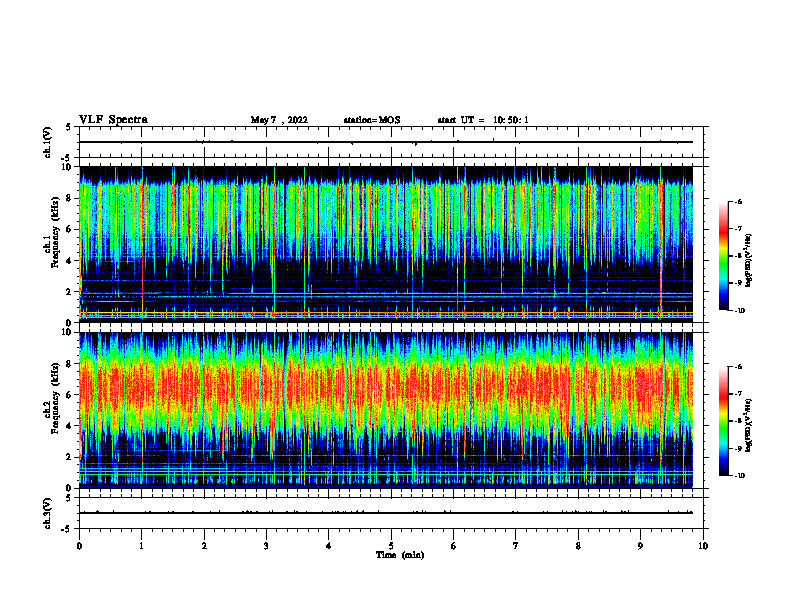Screen dimensions: 792x612
Task: Click the ch.1 spectrogram panel
Action: tap(386, 244)
